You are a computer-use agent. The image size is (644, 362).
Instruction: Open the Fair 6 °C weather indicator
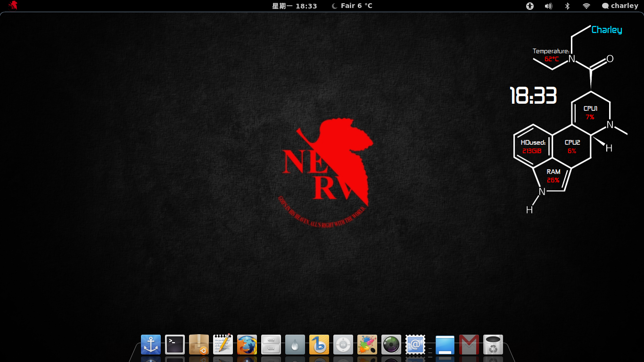(352, 6)
